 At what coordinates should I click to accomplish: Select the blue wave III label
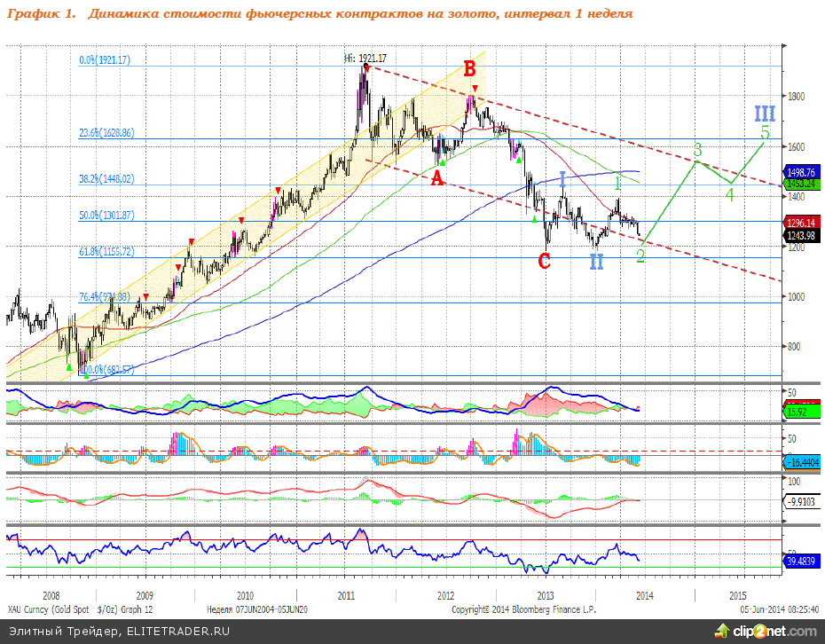click(765, 114)
